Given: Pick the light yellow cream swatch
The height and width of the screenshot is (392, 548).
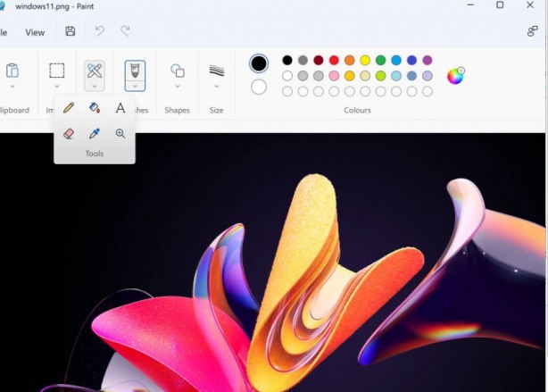Looking at the screenshot, I should 365,76.
